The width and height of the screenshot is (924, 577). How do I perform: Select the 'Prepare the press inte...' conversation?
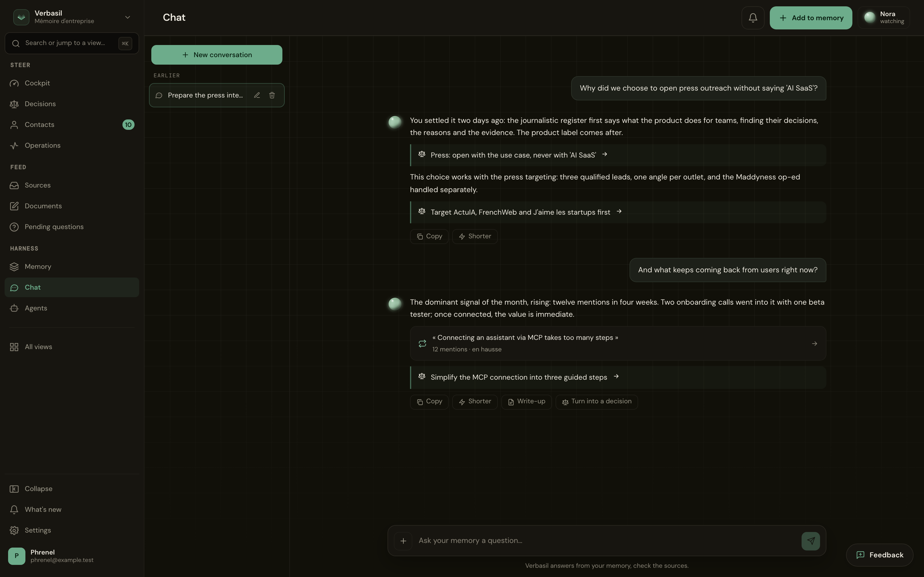pyautogui.click(x=205, y=95)
